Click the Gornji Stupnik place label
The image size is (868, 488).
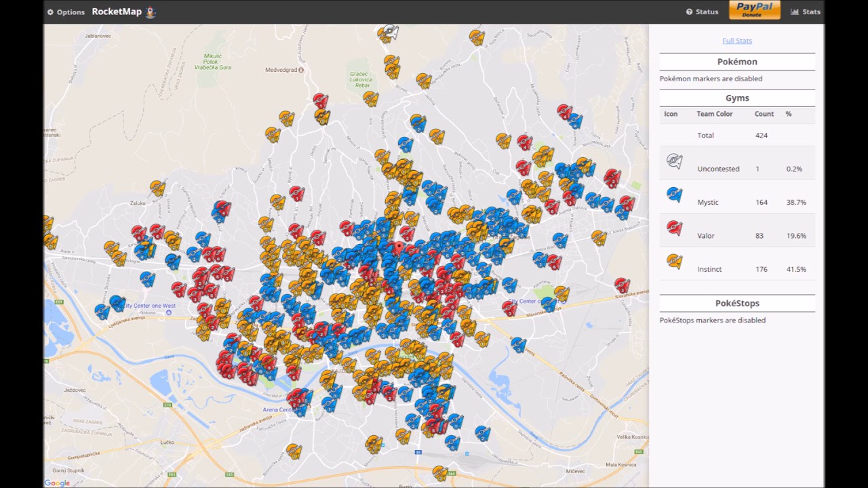tap(68, 470)
